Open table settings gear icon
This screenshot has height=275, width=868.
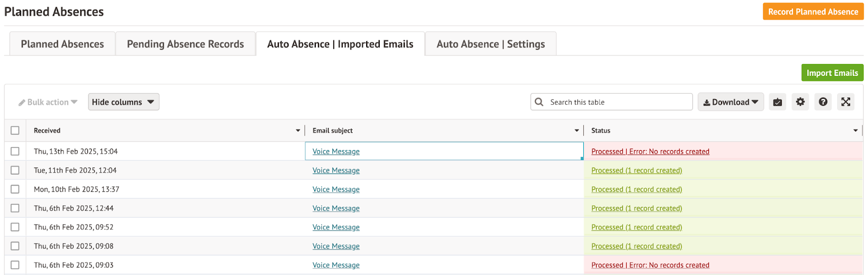[x=800, y=102]
